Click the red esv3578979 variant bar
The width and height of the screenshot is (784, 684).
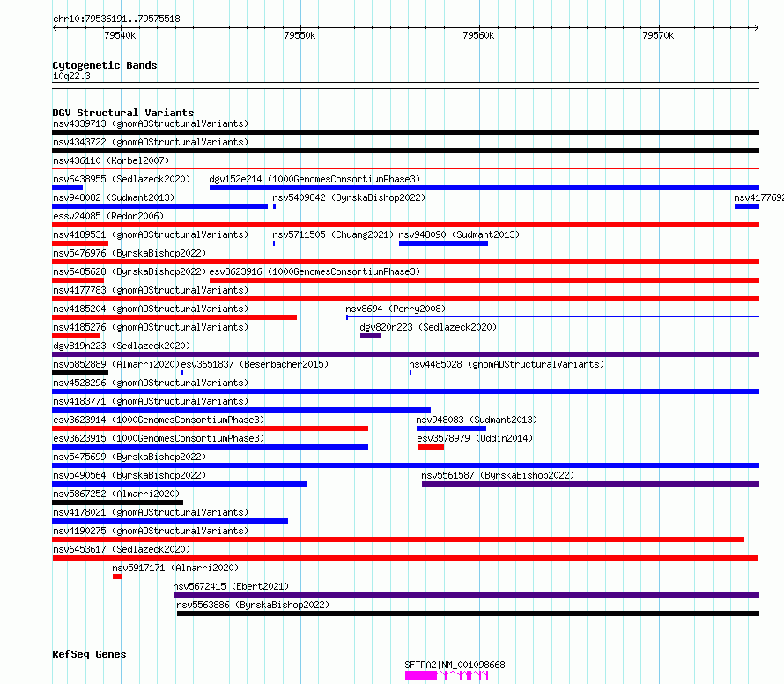pos(431,447)
